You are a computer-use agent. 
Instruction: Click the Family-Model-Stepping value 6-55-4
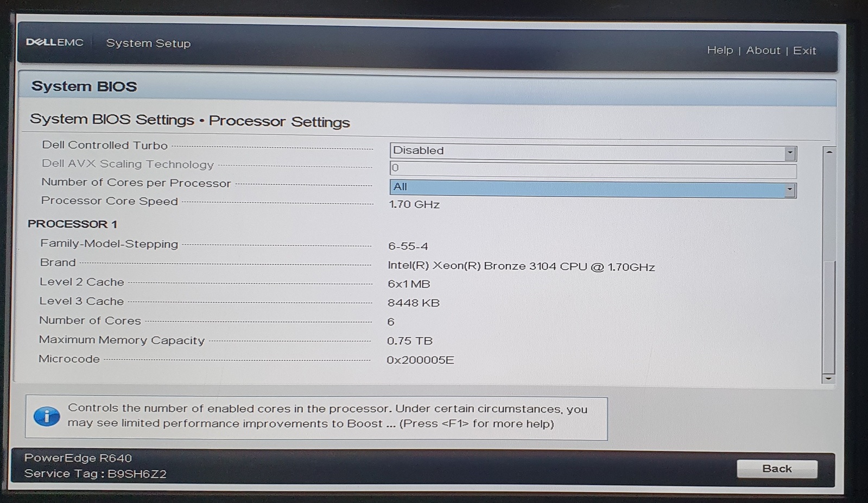point(408,246)
